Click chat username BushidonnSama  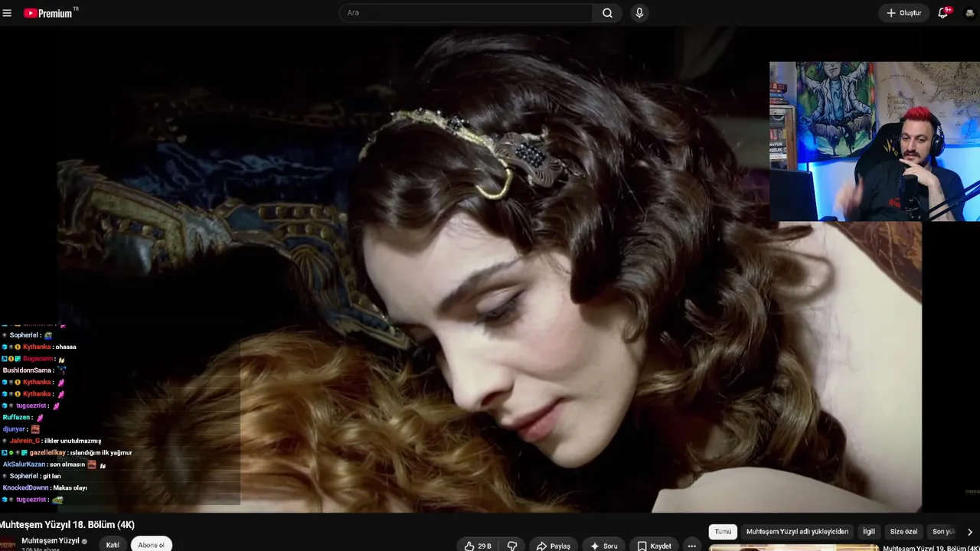point(27,370)
